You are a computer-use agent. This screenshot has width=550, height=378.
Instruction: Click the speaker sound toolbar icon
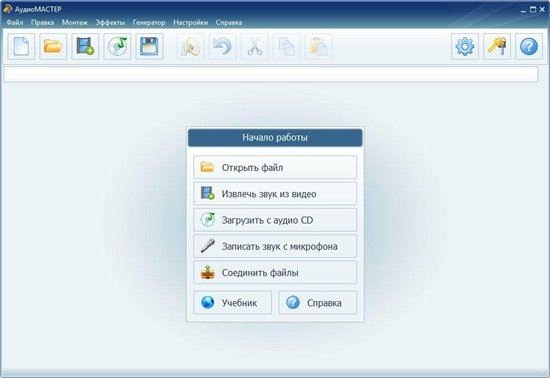pos(190,47)
